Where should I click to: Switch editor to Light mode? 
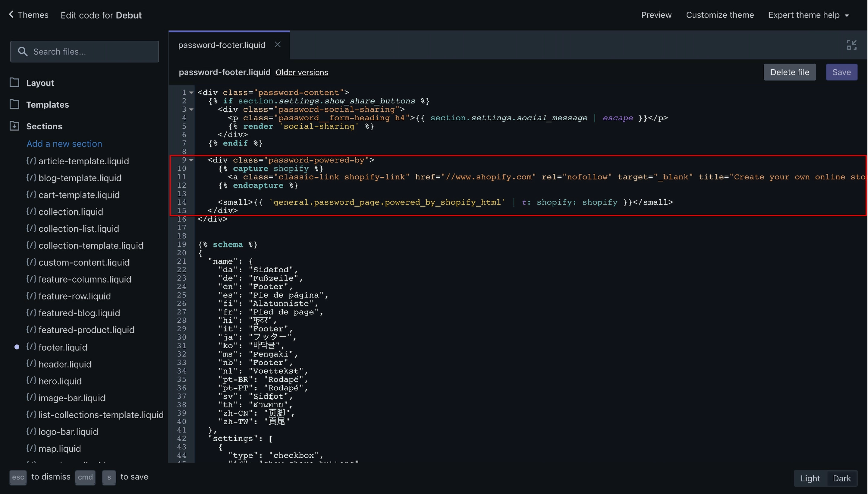pos(810,478)
